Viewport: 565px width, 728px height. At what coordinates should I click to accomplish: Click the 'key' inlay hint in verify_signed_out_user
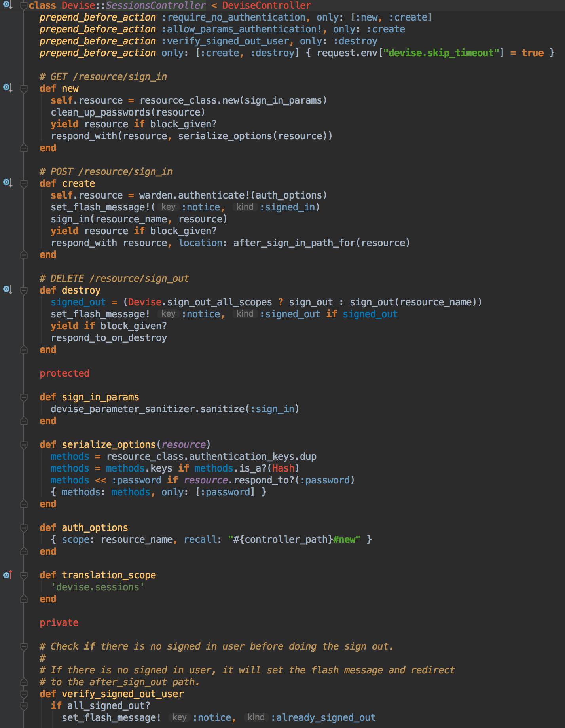[x=180, y=717]
